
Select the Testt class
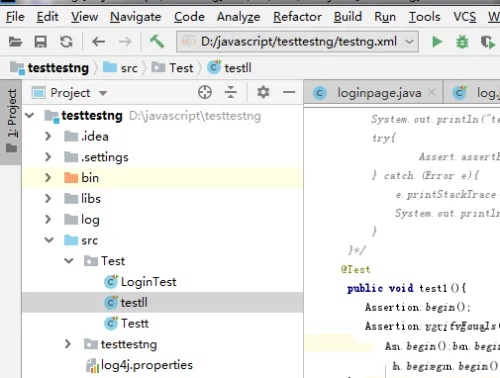pyautogui.click(x=162, y=323)
